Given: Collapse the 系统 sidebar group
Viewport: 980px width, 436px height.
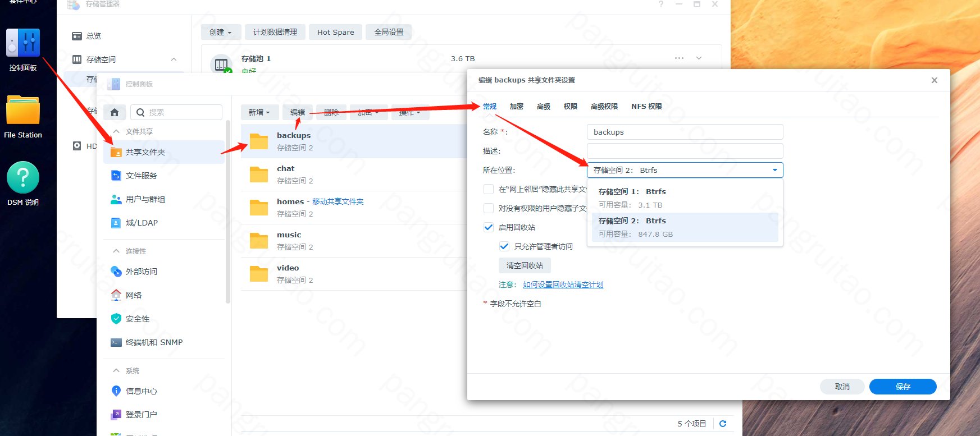Looking at the screenshot, I should pyautogui.click(x=116, y=370).
